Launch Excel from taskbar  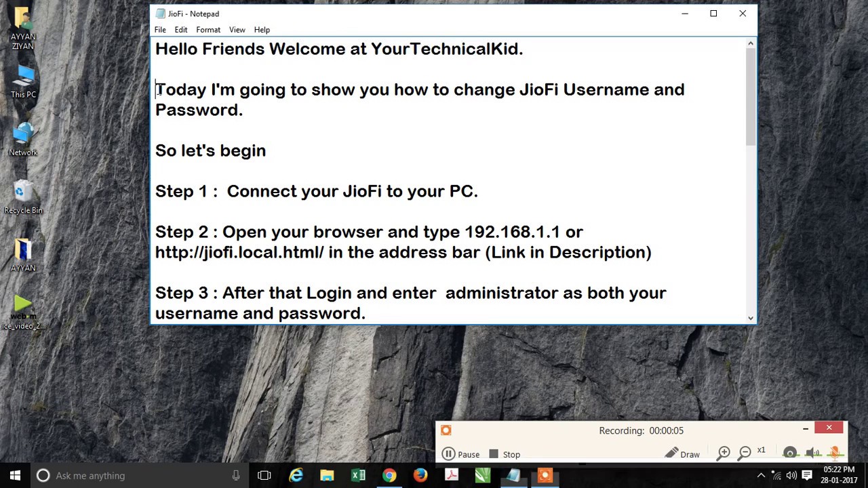tap(358, 476)
